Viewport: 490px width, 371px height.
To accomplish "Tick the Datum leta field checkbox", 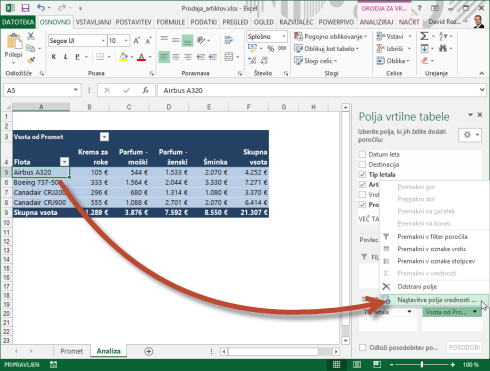I will [362, 154].
